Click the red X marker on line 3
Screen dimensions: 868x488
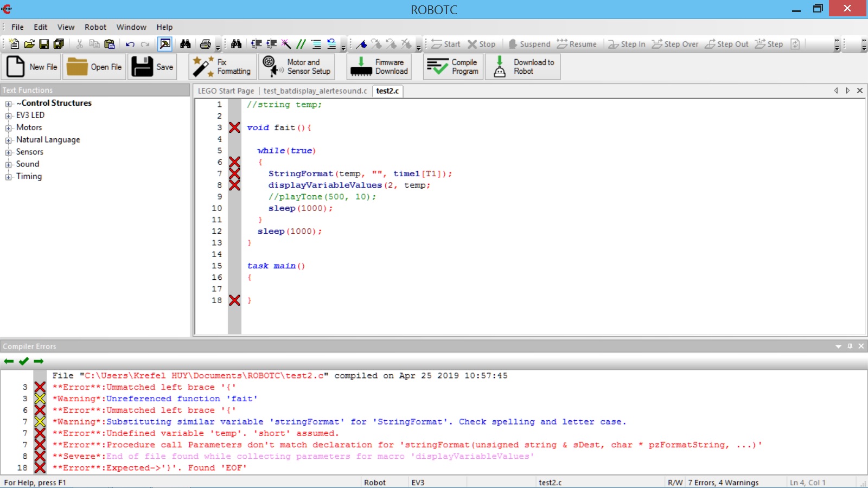point(234,127)
